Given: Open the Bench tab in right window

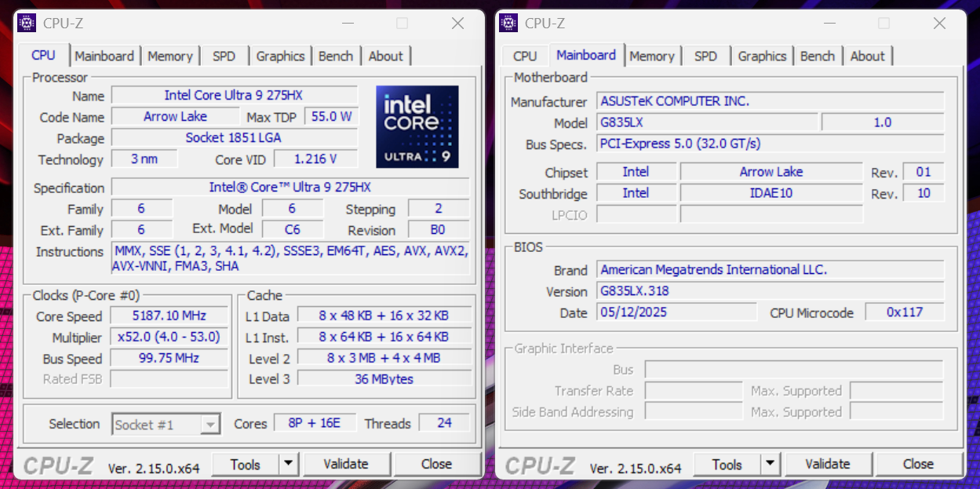Looking at the screenshot, I should (x=818, y=56).
